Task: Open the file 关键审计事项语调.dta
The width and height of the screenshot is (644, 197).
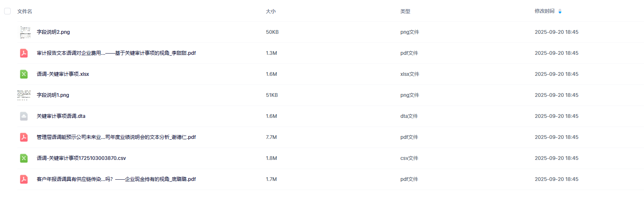Action: click(61, 116)
